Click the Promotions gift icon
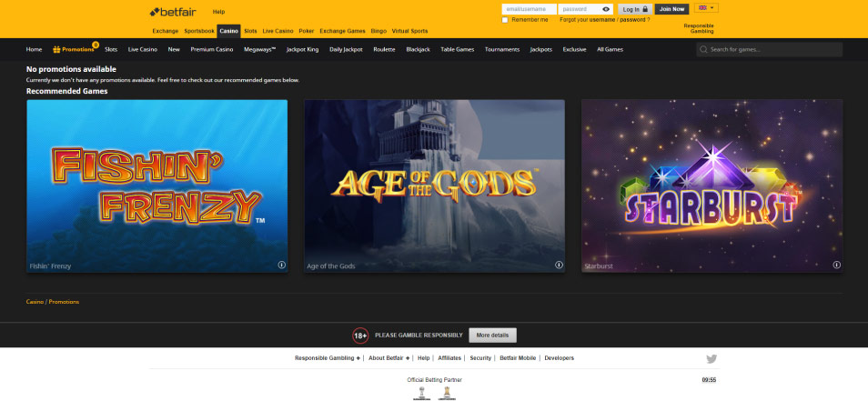Viewport: 868px width, 401px height. 56,49
